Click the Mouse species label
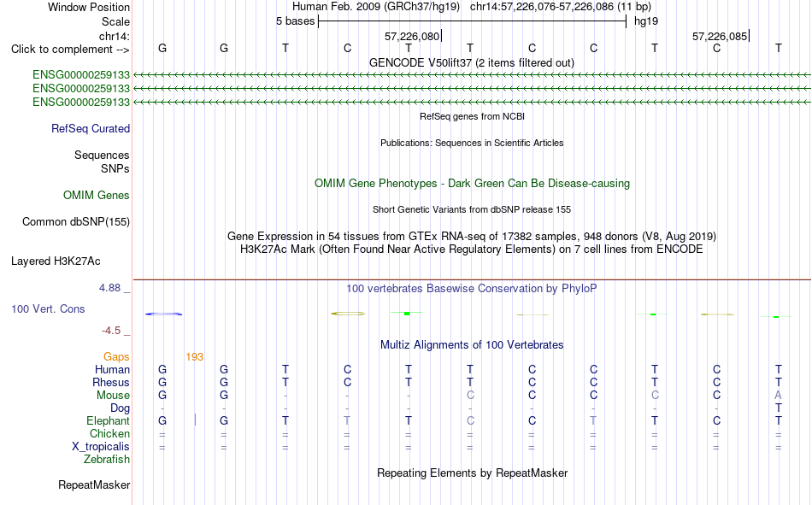Viewport: 812px width, 505px height. point(114,395)
